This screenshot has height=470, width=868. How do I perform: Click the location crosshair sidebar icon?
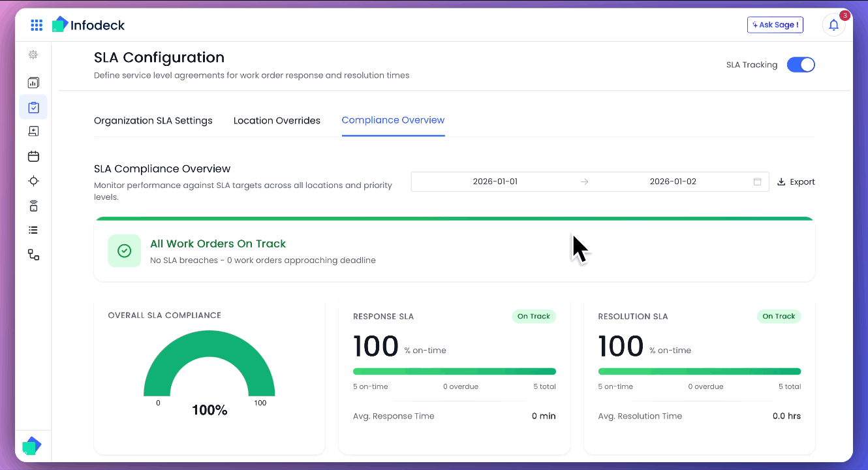(x=33, y=181)
